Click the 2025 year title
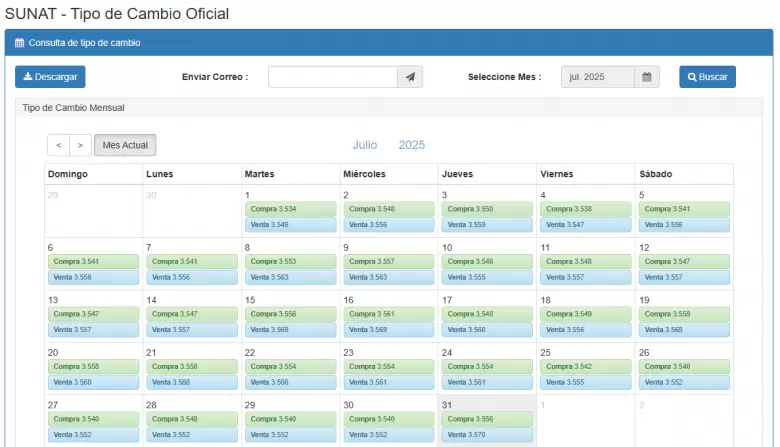780x447 pixels. pos(412,145)
